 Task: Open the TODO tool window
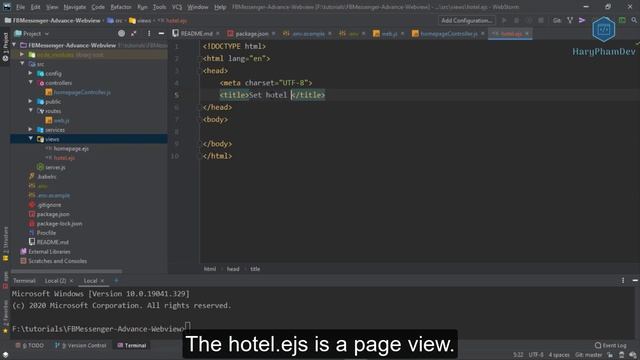[29, 345]
